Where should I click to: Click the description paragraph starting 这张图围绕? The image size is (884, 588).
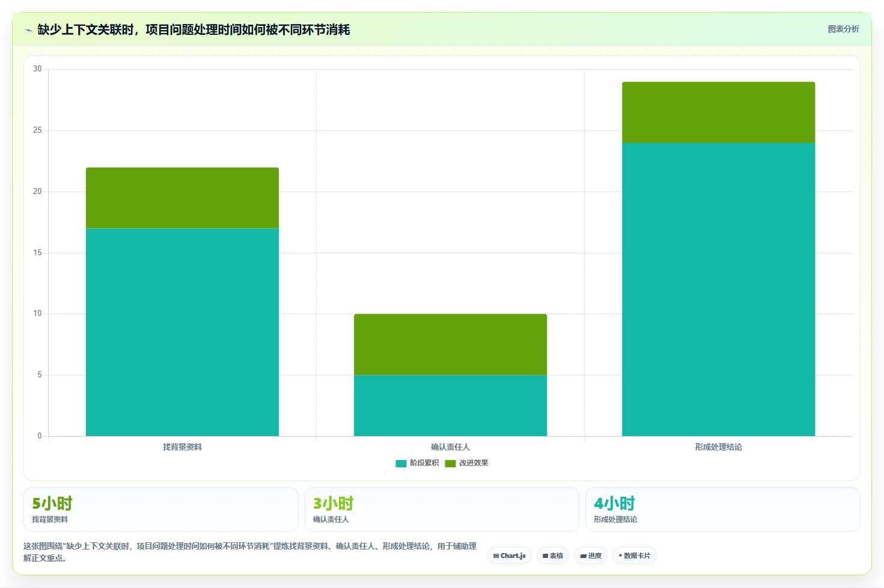coord(250,552)
